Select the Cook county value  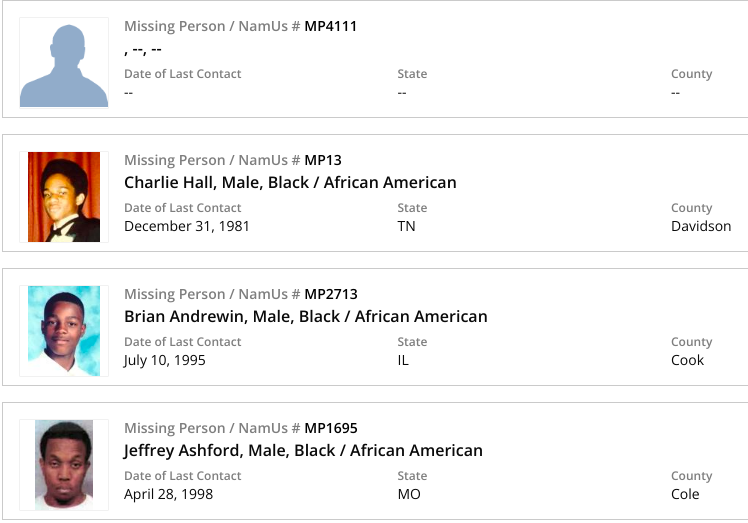click(687, 360)
